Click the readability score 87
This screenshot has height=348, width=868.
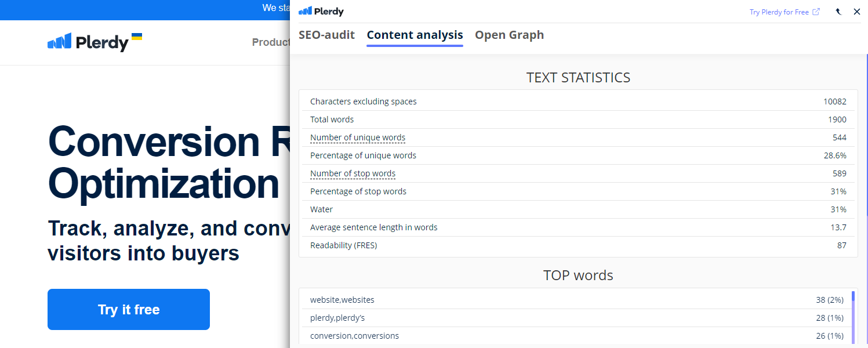click(x=842, y=245)
